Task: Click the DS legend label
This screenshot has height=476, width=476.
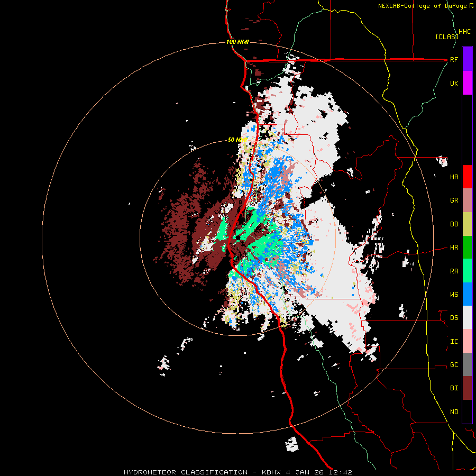Action: click(454, 318)
